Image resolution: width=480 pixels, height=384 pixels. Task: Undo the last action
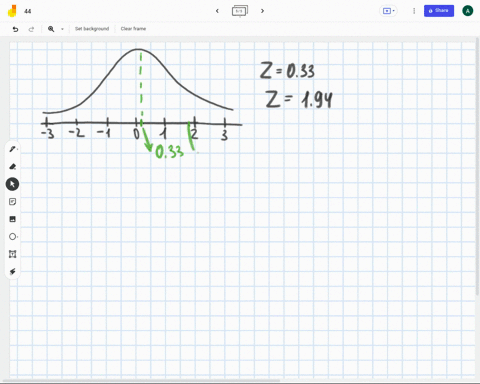click(15, 29)
